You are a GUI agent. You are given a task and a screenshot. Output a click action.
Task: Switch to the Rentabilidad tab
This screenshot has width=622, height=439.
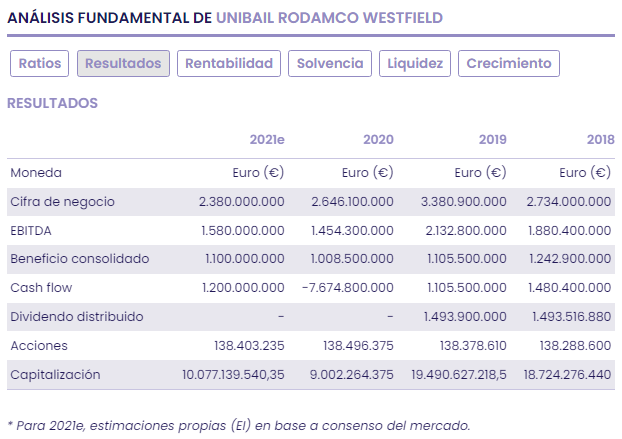[x=229, y=63]
